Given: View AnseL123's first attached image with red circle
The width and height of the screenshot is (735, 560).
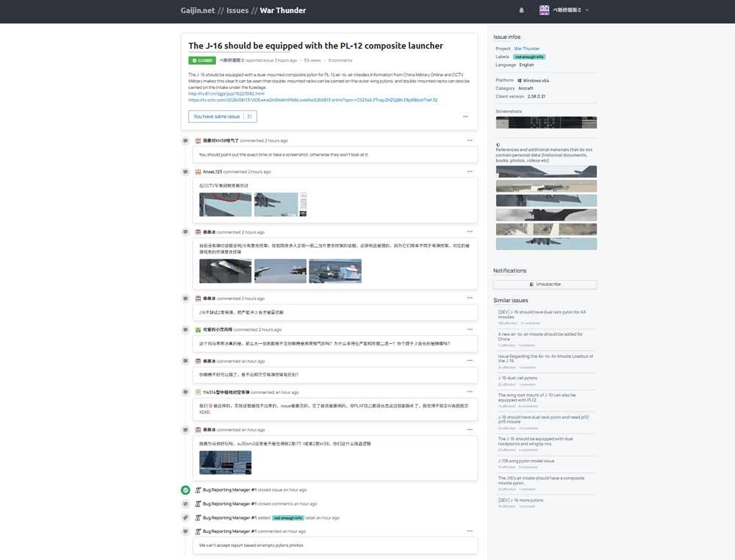Looking at the screenshot, I should [226, 204].
